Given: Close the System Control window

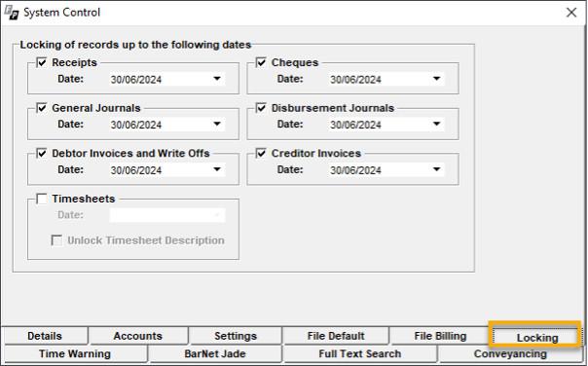Looking at the screenshot, I should coord(571,13).
